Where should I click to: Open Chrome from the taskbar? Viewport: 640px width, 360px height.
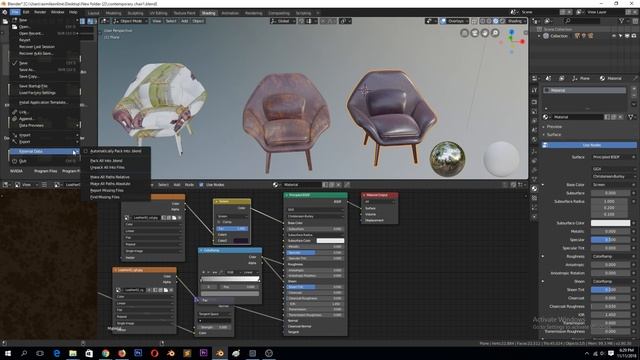pos(105,353)
